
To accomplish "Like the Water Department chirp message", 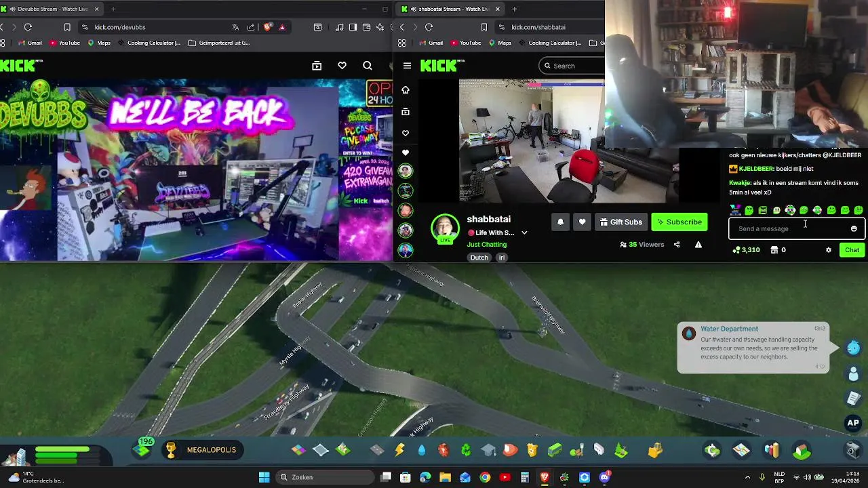I will (821, 367).
